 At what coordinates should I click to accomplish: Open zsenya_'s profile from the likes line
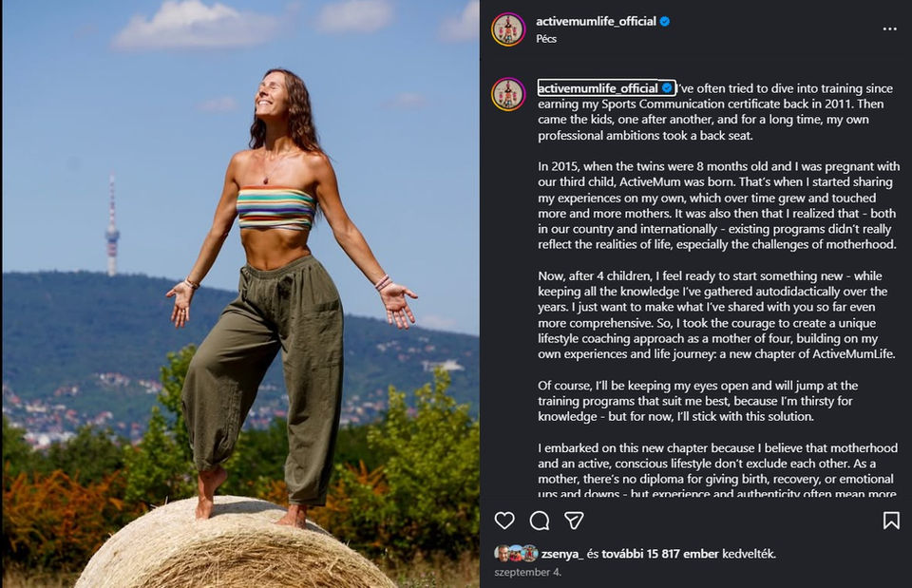click(562, 553)
